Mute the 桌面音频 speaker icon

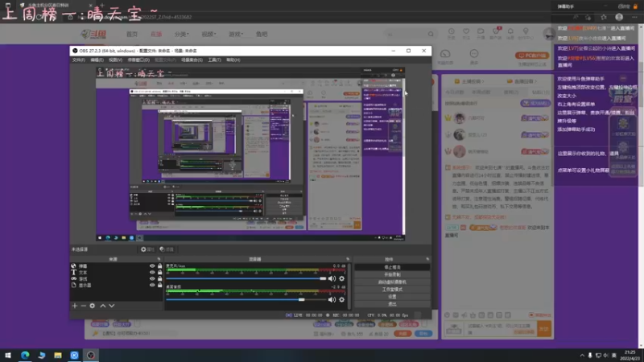pyautogui.click(x=332, y=299)
